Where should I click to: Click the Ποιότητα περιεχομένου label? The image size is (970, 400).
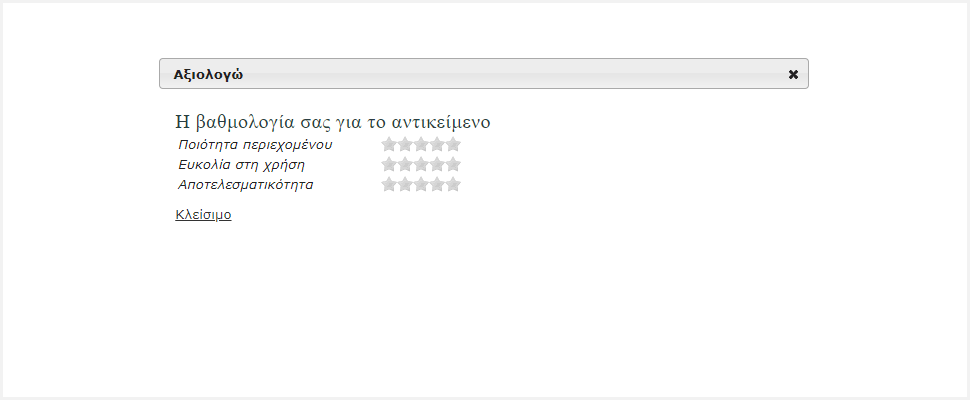pyautogui.click(x=255, y=145)
